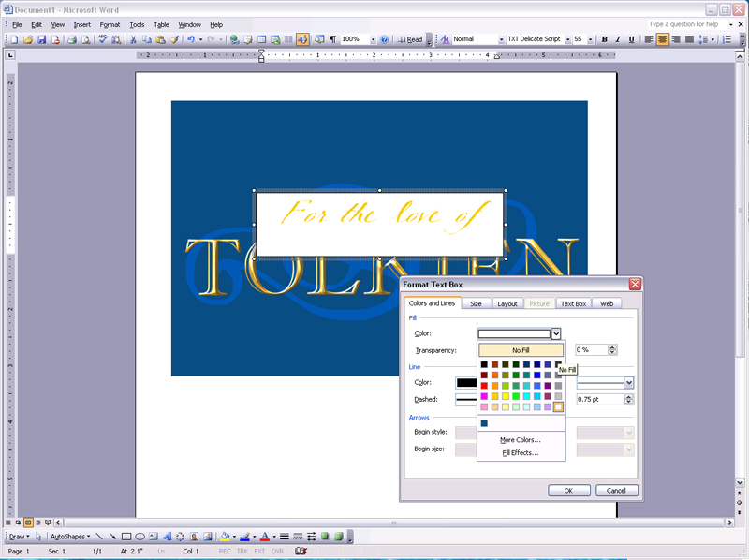Toggle bold formatting

tap(604, 39)
